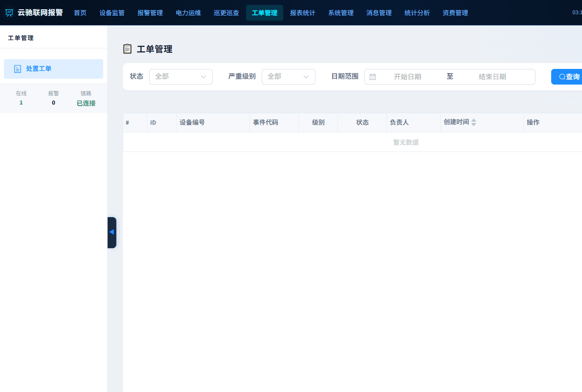The width and height of the screenshot is (582, 392).
Task: Click the 设备编号 column header
Action: coord(213,122)
